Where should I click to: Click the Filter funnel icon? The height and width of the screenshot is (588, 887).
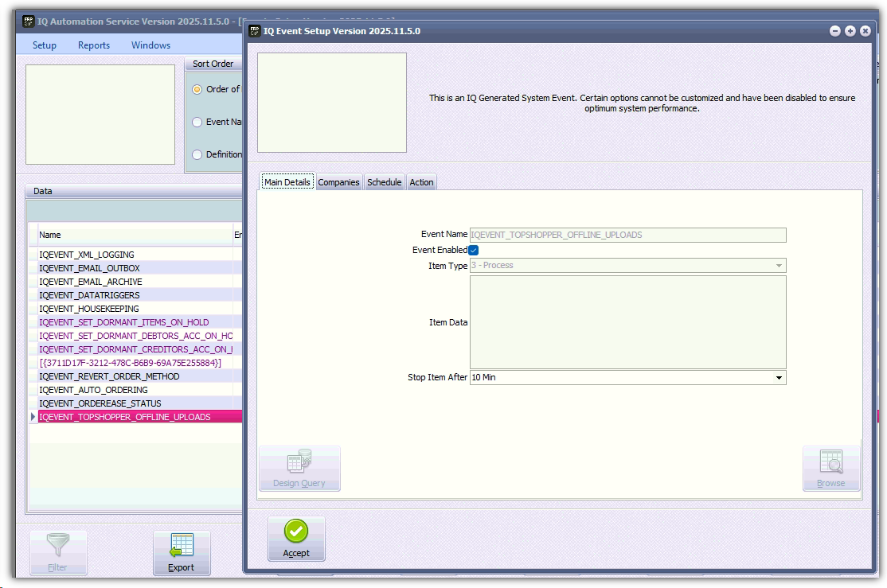pyautogui.click(x=57, y=547)
